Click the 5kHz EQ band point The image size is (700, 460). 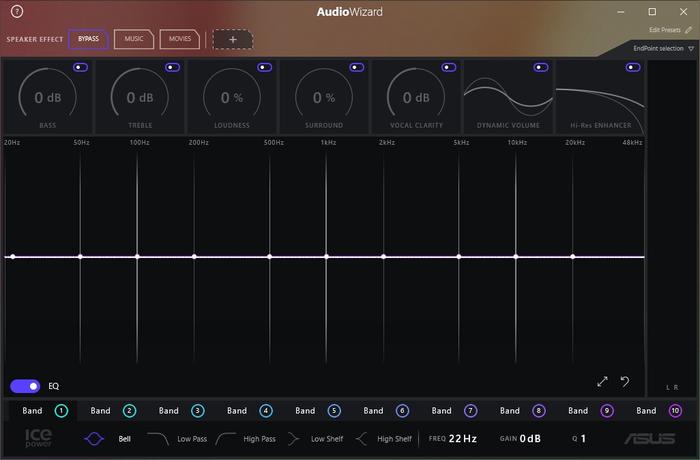[459, 257]
